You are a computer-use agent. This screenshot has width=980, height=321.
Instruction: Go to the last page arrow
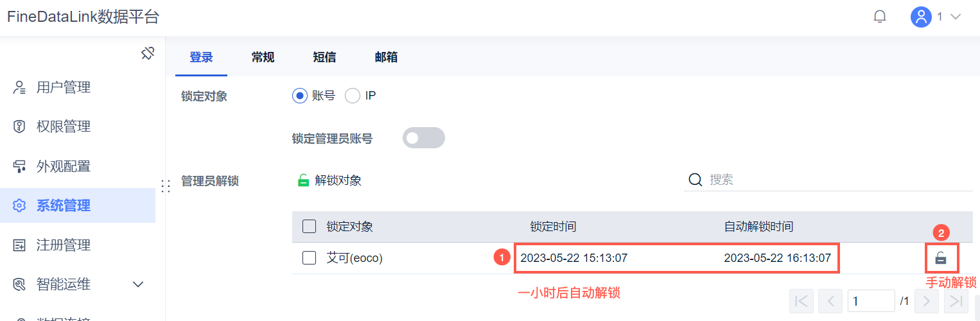956,300
